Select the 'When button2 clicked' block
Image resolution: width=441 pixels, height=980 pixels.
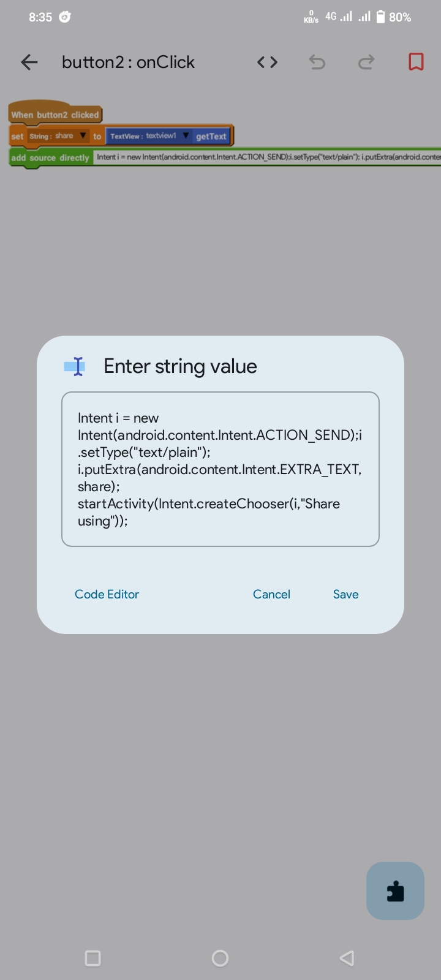coord(55,114)
